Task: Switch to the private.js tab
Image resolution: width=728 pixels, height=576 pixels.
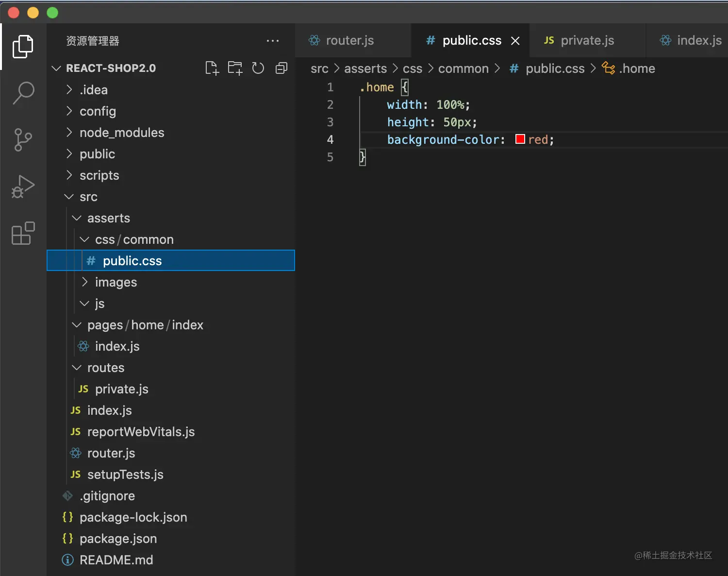Action: pyautogui.click(x=587, y=40)
